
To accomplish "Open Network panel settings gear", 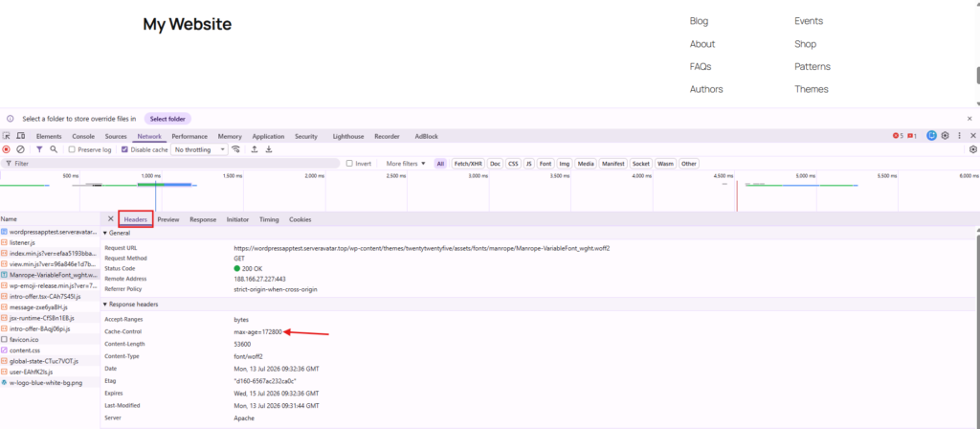I will [x=973, y=149].
